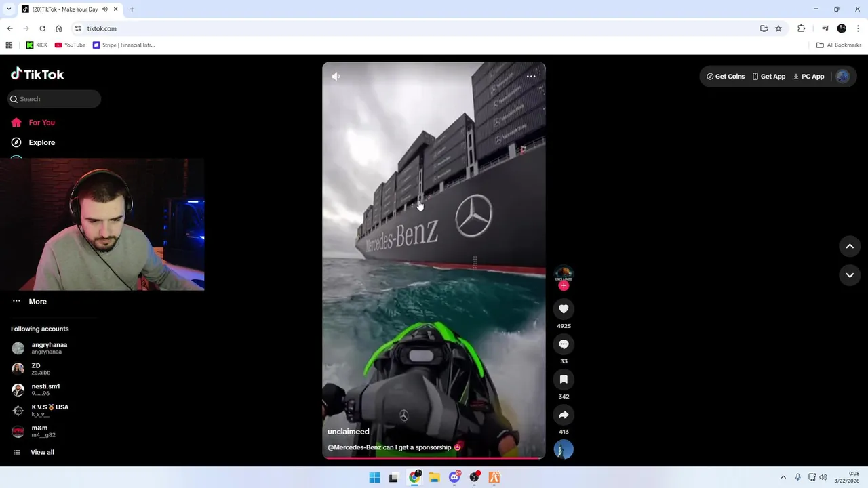Like the video with the heart icon
This screenshot has width=868, height=488.
pos(564,309)
